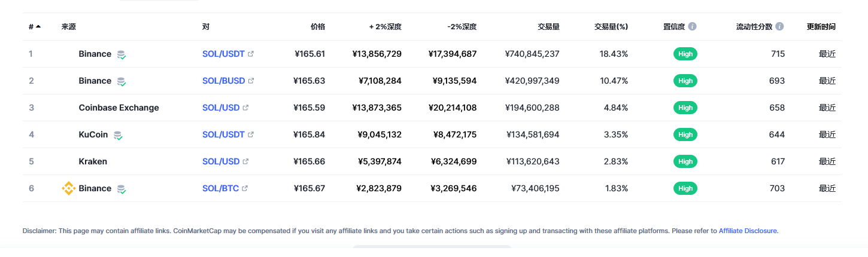The width and height of the screenshot is (868, 257).
Task: Click the external link icon after SOL/BTC
Action: pos(245,188)
